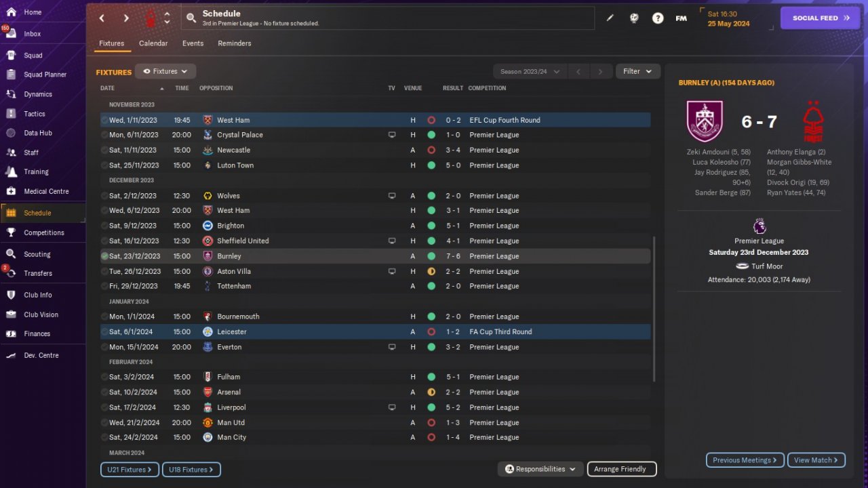The width and height of the screenshot is (868, 488).
Task: Select previous season arrow
Action: click(x=578, y=71)
